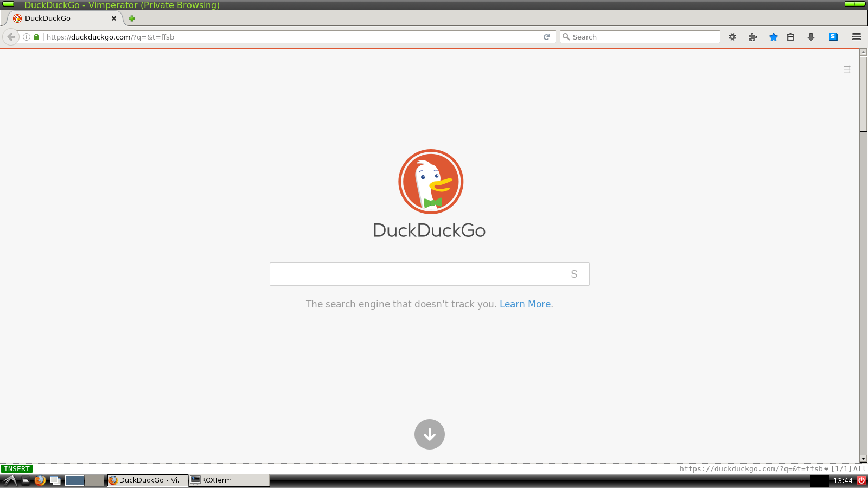Click the DuckDuckGo duck logo
Image resolution: width=868 pixels, height=488 pixels.
tap(431, 182)
